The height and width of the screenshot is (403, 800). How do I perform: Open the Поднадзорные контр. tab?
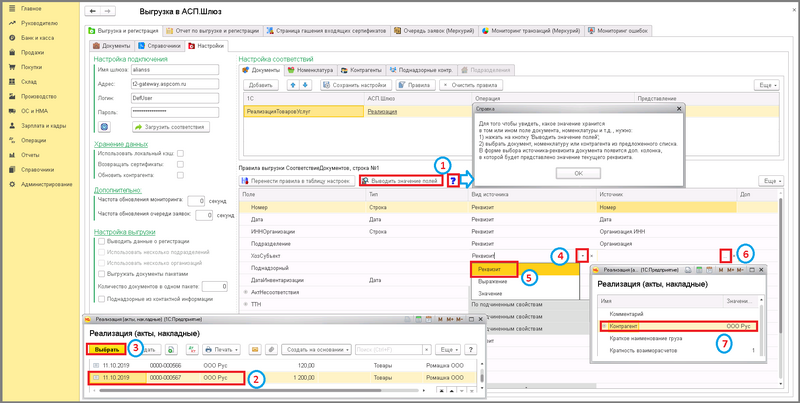pos(421,70)
